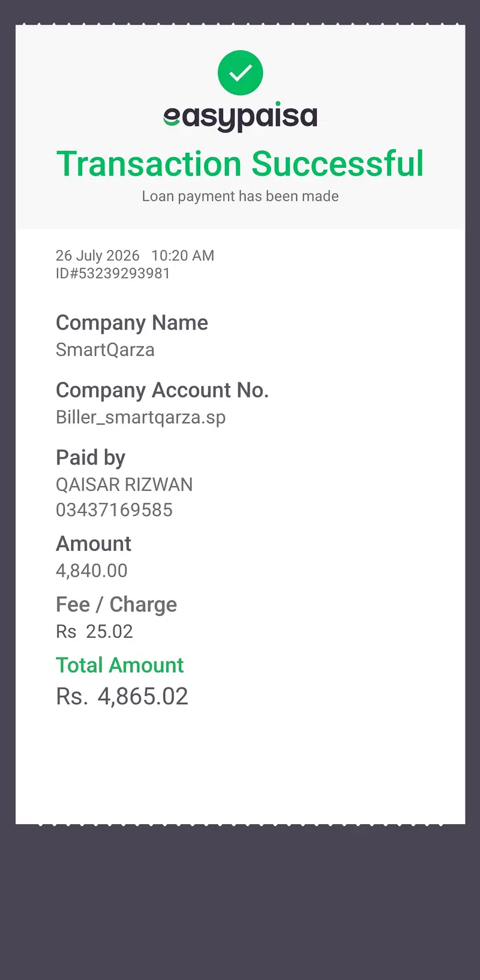Click the Paid by label
The height and width of the screenshot is (980, 480).
point(91,458)
